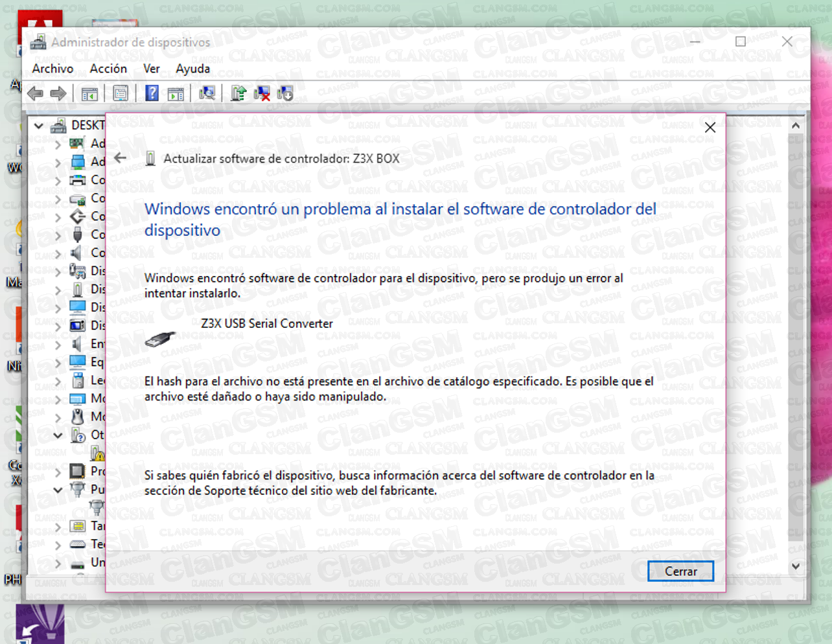Close the Administrador de dispositivos window
This screenshot has height=644, width=832.
(x=787, y=41)
